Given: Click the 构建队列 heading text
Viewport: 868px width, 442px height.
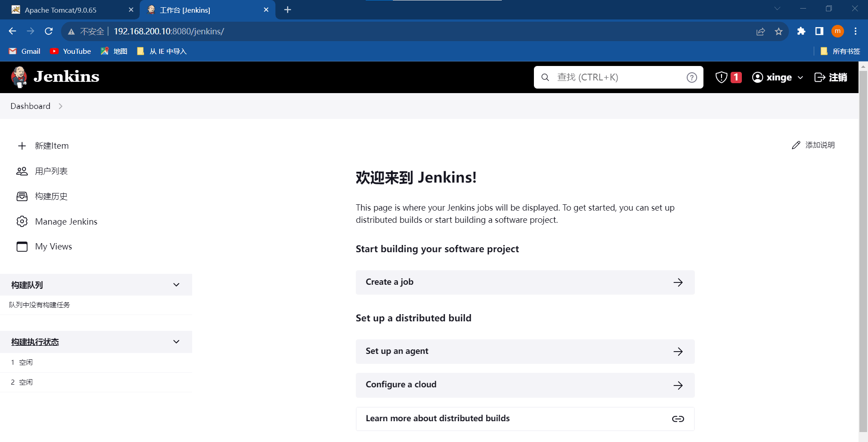Looking at the screenshot, I should point(27,285).
